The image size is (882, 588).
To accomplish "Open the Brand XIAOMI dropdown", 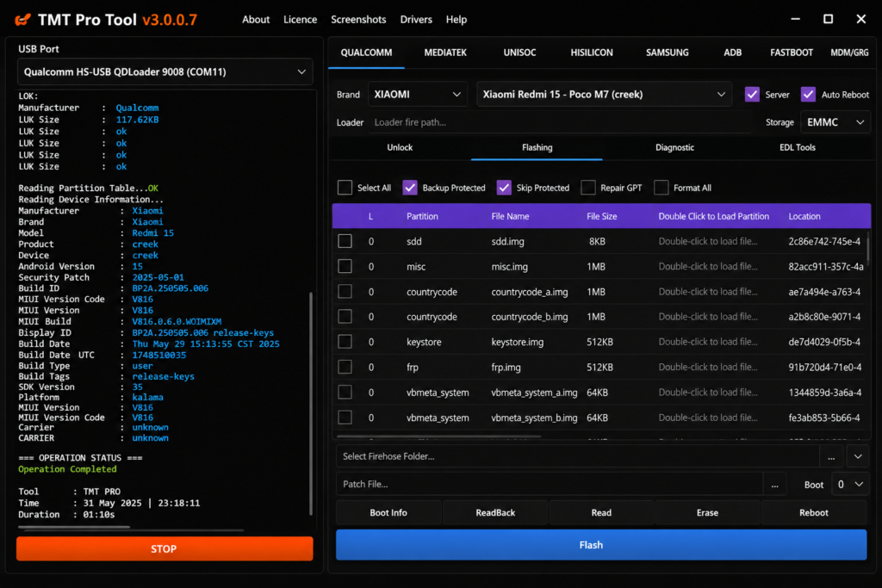I will 417,95.
